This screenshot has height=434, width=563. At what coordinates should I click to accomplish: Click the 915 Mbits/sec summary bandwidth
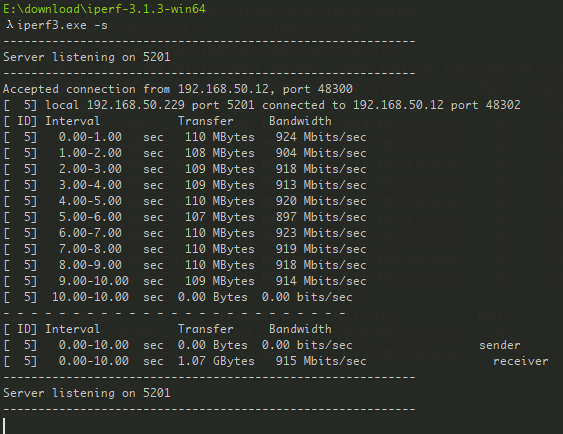click(x=321, y=361)
